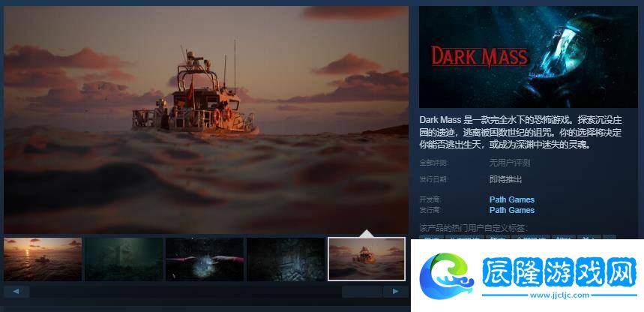Open the sunset ocean thumbnail

43,259
